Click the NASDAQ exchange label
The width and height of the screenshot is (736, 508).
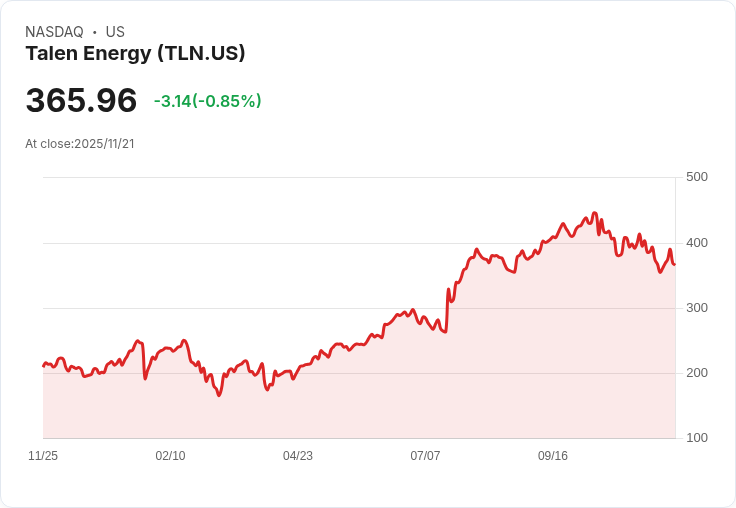(x=54, y=32)
